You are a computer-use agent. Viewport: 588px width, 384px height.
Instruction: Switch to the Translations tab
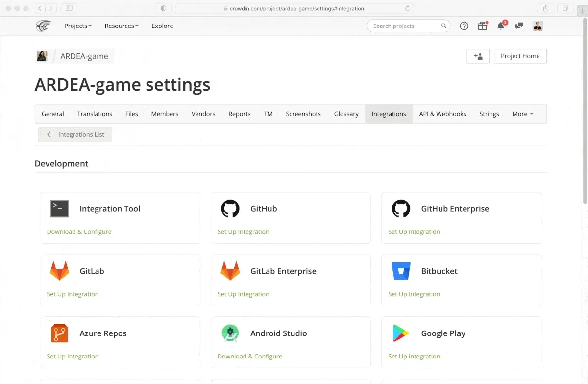95,114
